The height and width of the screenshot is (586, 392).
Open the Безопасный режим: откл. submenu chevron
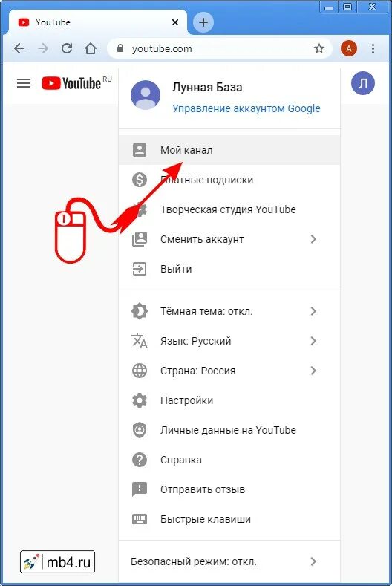click(x=313, y=561)
